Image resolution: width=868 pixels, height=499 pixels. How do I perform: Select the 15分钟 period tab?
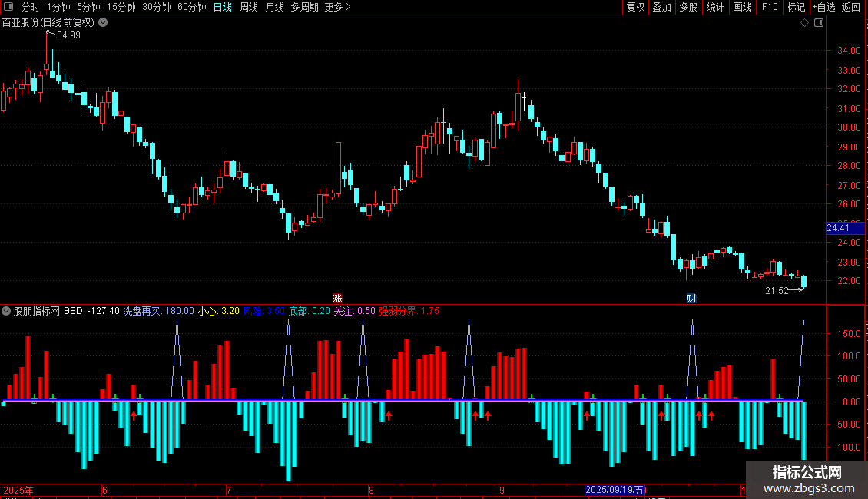coord(121,7)
